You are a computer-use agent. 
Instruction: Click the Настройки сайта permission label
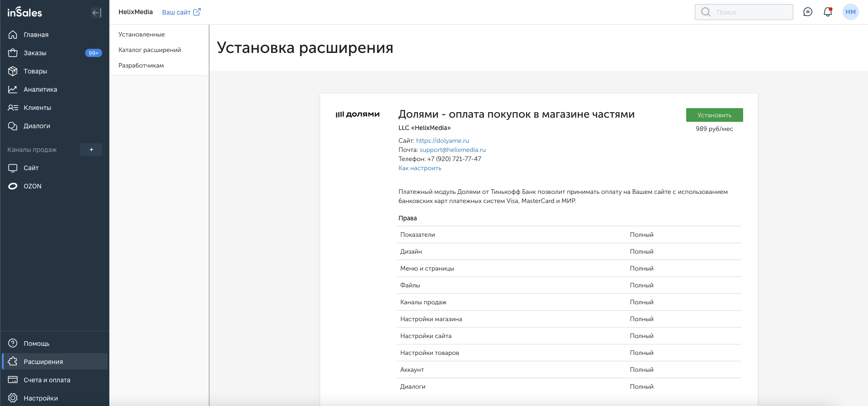click(x=426, y=336)
